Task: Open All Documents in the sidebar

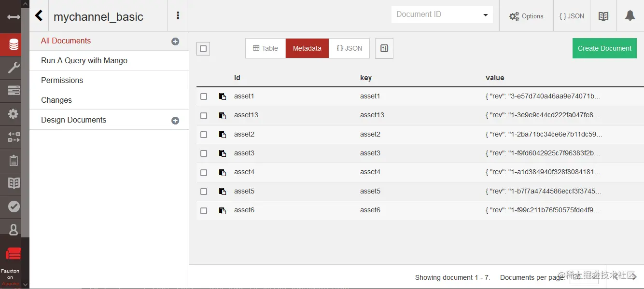Action: (66, 41)
